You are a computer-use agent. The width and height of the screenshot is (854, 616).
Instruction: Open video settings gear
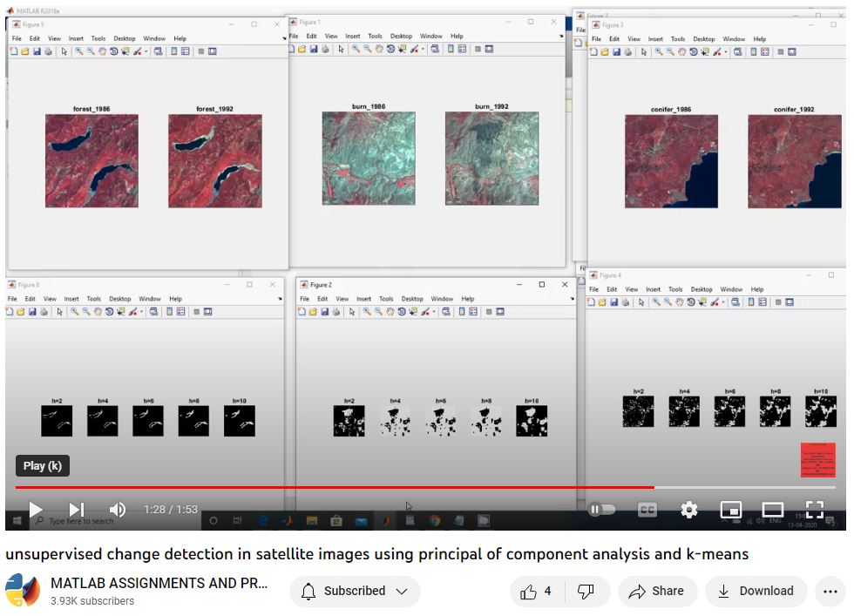click(x=689, y=510)
